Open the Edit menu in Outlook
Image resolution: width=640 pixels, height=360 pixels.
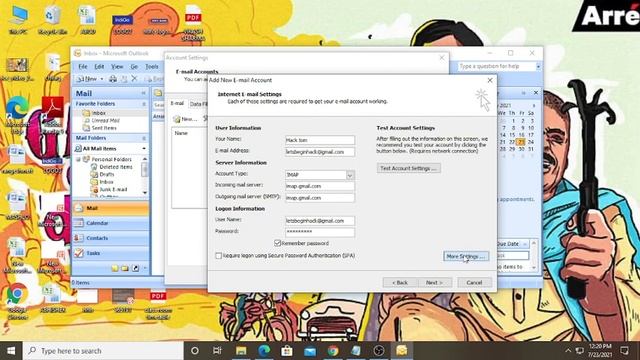tap(99, 66)
